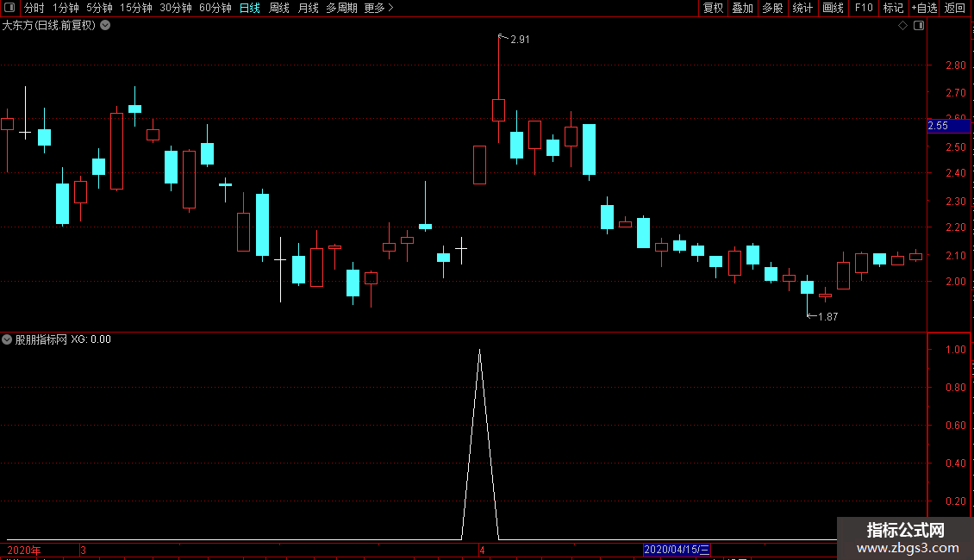974x560 pixels.
Task: Click the 2.55 current price marker
Action: [948, 126]
